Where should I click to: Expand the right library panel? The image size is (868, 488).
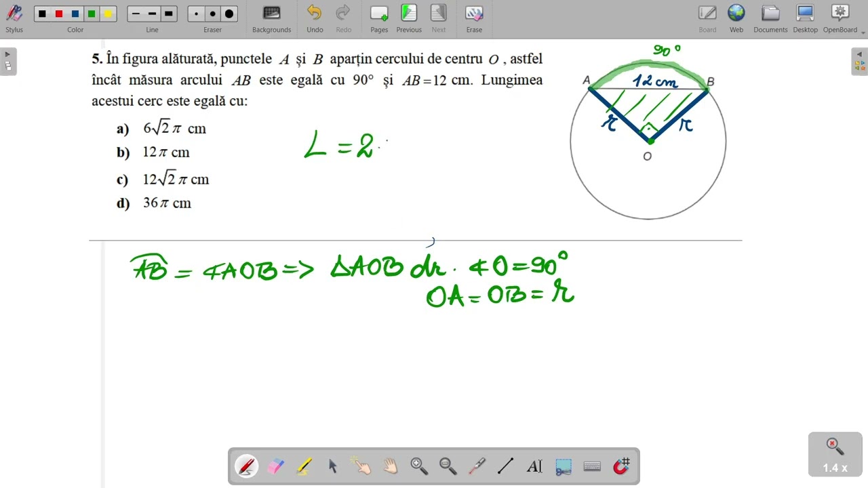860,62
